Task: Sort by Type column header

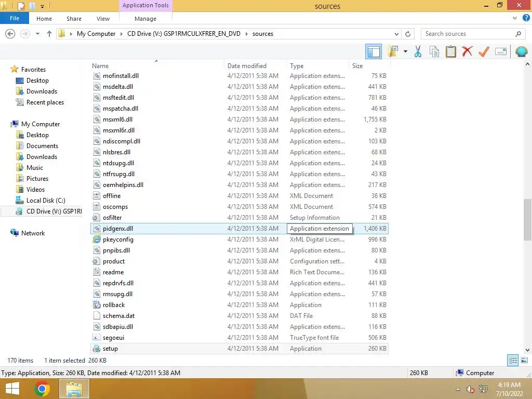Action: click(297, 66)
